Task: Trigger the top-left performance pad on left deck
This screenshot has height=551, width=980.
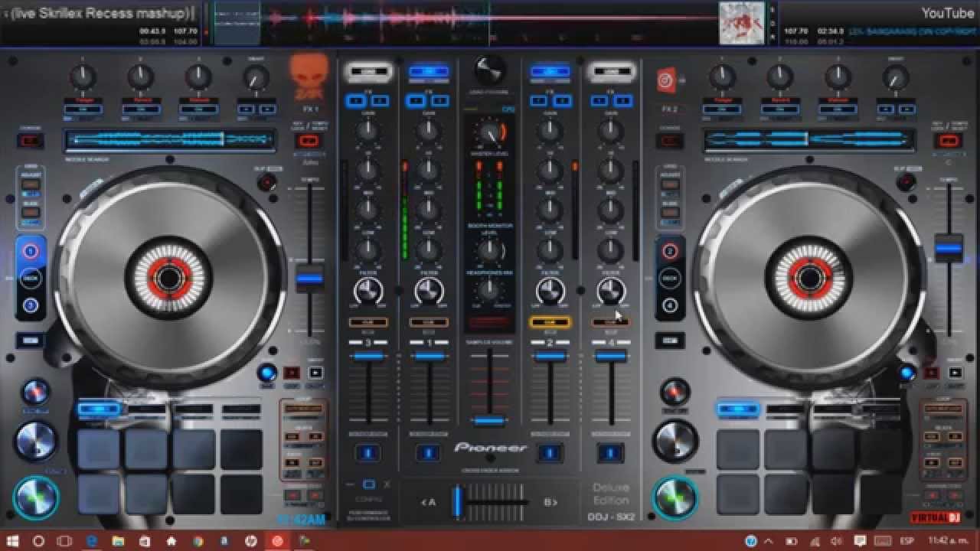Action: (x=100, y=448)
